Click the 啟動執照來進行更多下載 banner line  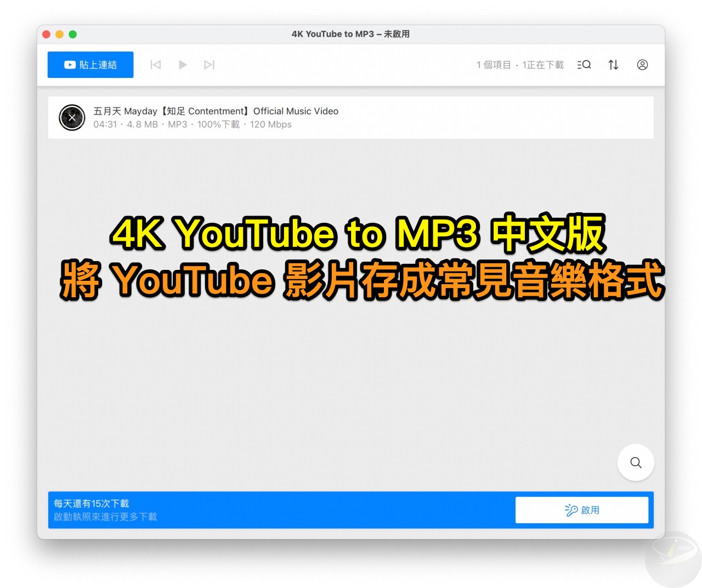coord(105,517)
